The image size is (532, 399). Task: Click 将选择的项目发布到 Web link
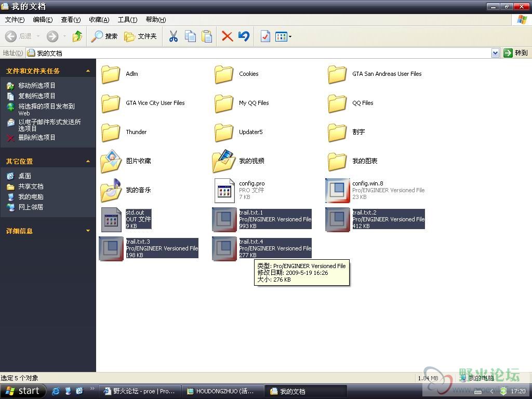[x=46, y=110]
